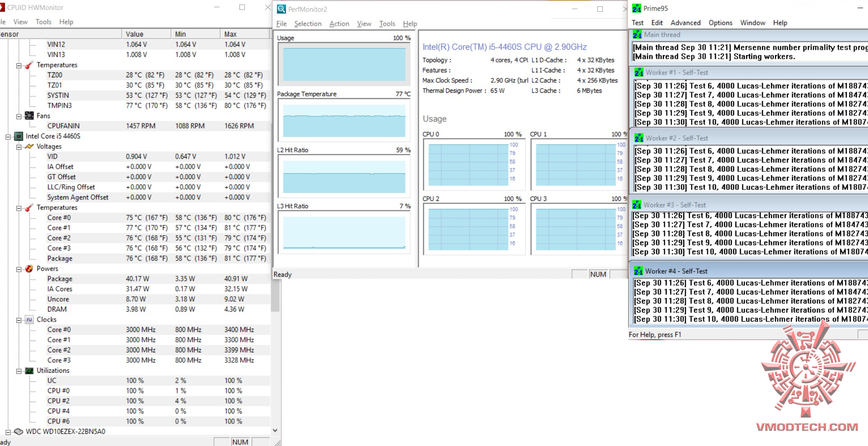Click the Prime95 title bar icon
The image size is (868, 446).
(x=636, y=8)
